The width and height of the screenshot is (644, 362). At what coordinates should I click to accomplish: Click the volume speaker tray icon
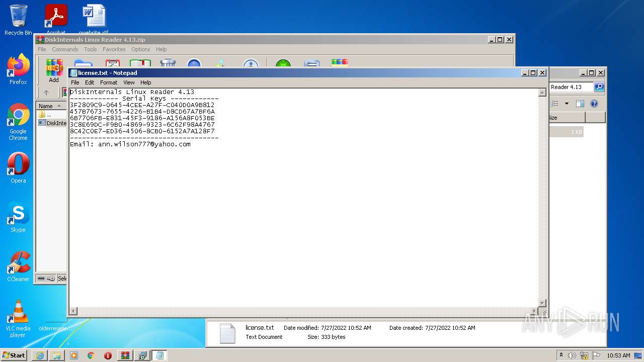[572, 355]
